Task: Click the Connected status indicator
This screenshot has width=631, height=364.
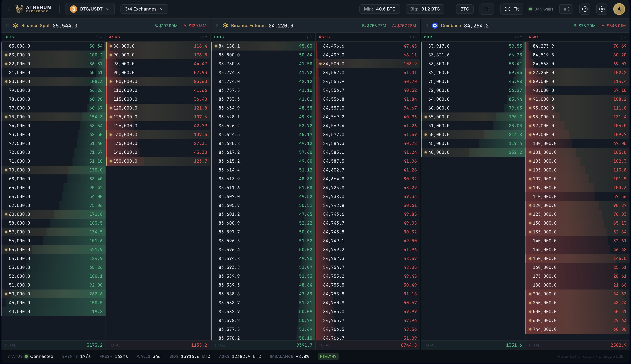Action: pyautogui.click(x=39, y=356)
